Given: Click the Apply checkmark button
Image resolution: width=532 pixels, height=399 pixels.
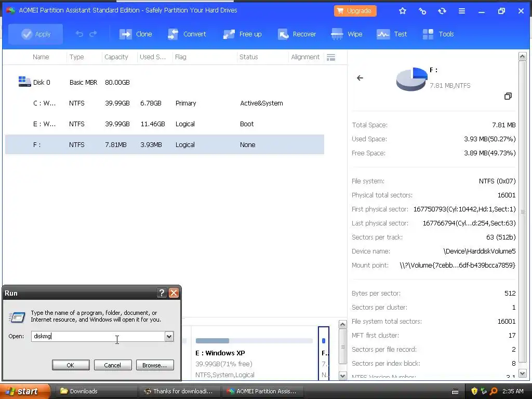Looking at the screenshot, I should tap(36, 34).
